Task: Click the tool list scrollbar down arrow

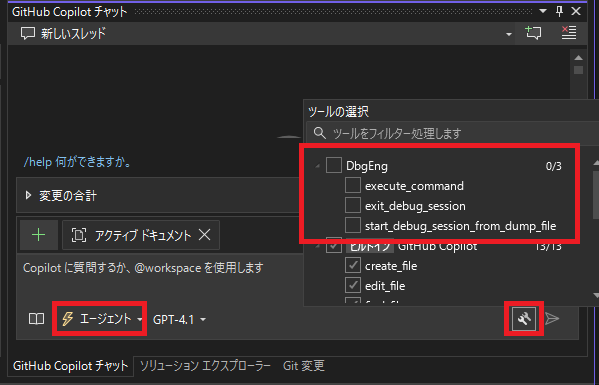Action: click(596, 295)
